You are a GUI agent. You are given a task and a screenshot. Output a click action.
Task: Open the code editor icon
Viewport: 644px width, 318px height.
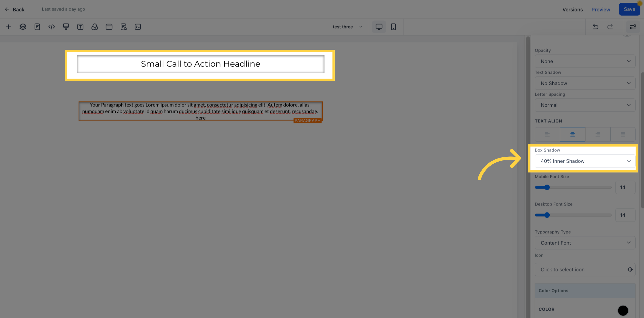click(x=52, y=27)
